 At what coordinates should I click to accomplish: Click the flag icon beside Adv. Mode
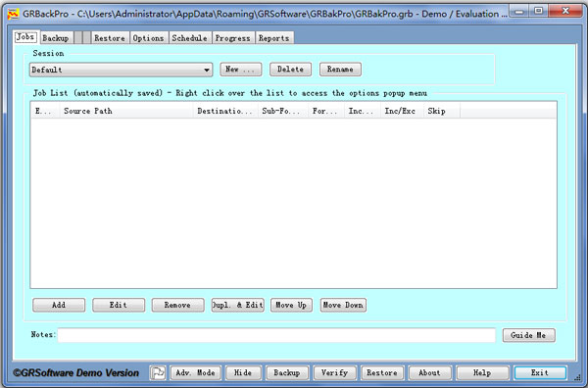[158, 372]
